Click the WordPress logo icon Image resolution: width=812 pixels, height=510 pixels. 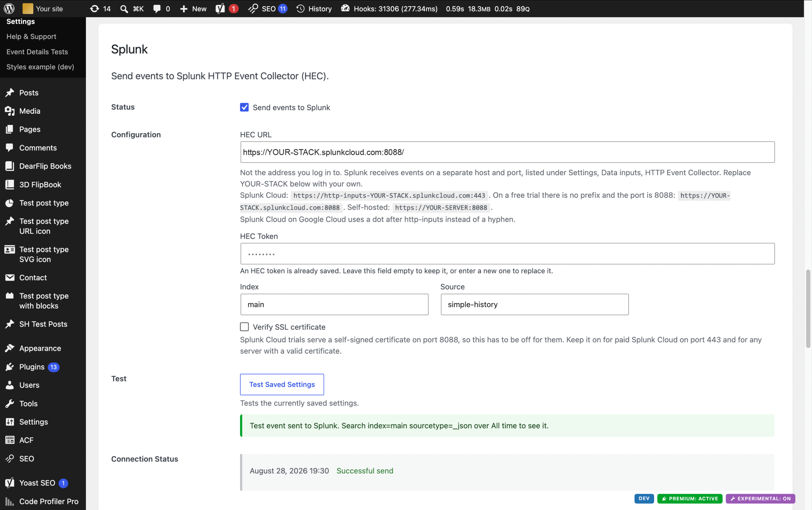pos(9,9)
